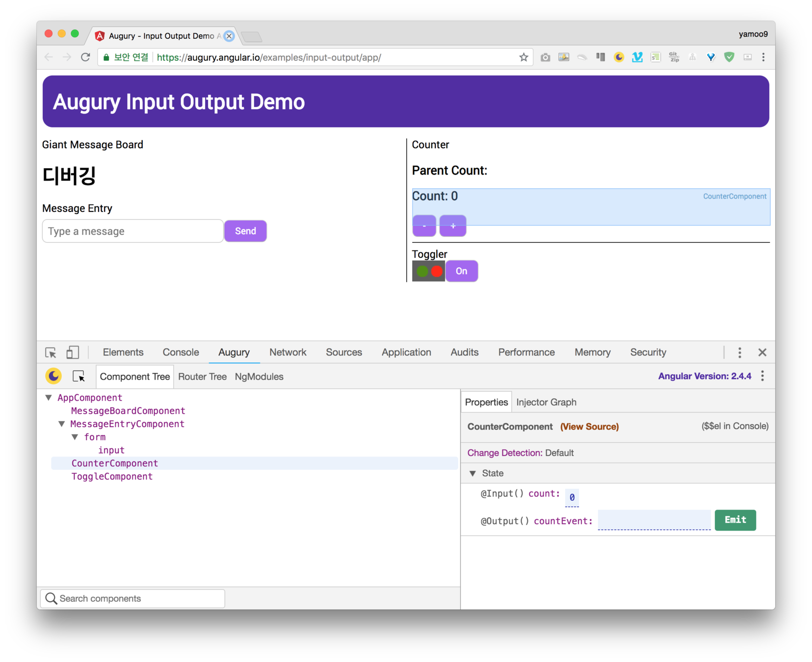Open the Audits DevTools tab
The image size is (812, 662).
pos(465,353)
